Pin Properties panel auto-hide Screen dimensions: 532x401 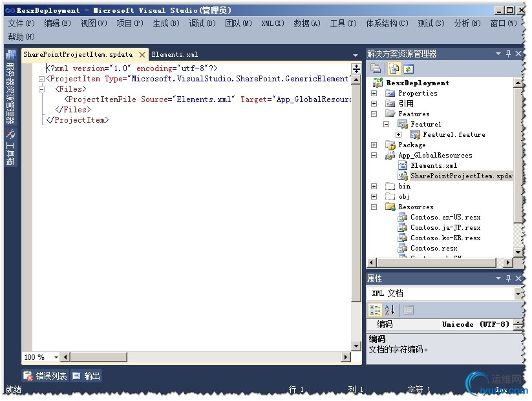508,278
